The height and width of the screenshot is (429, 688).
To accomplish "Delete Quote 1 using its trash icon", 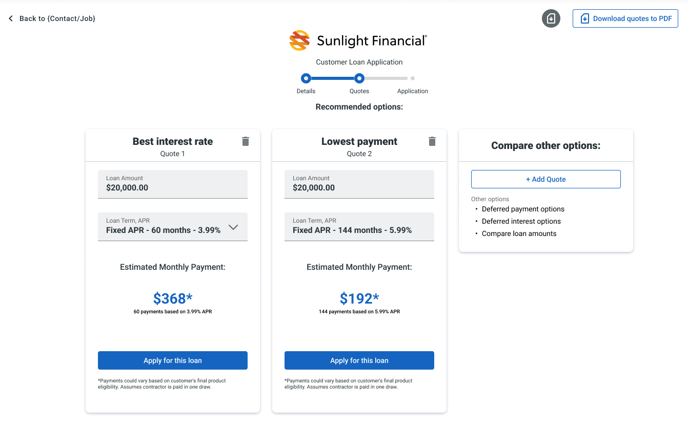I will click(x=245, y=141).
